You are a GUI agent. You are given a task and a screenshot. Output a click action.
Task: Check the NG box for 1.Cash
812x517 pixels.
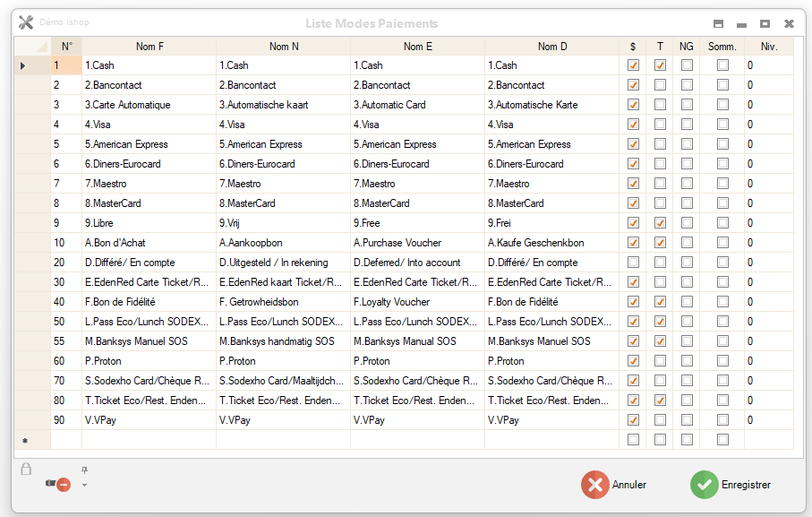coord(687,65)
